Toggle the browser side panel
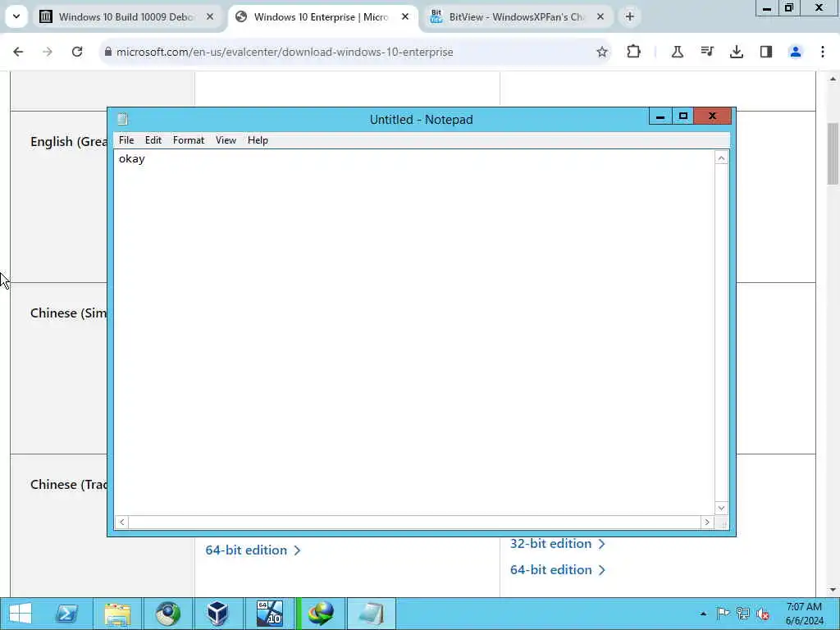This screenshot has height=630, width=840. 766,52
